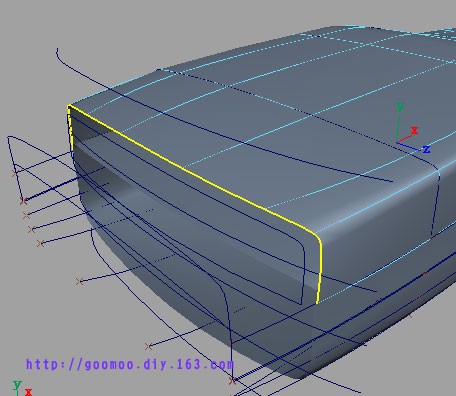Click the blue z label of the viewport axis gizmo
Image resolution: width=456 pixels, height=396 pixels.
point(426,149)
